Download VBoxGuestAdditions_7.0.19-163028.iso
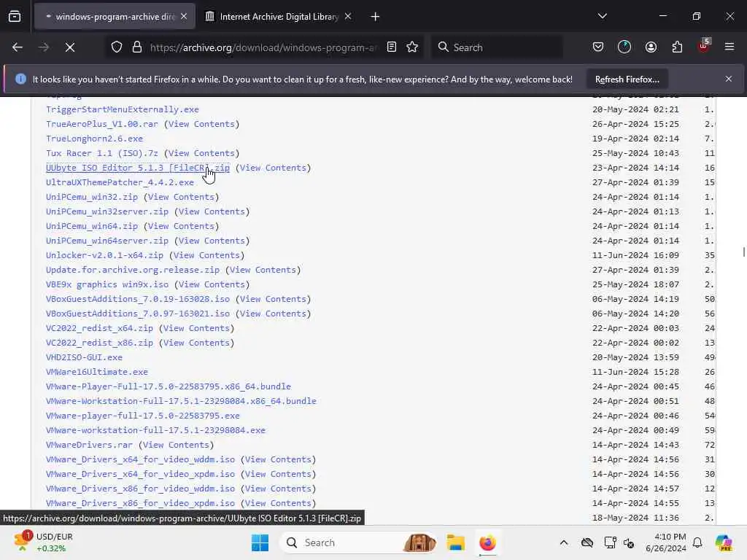 click(x=138, y=299)
